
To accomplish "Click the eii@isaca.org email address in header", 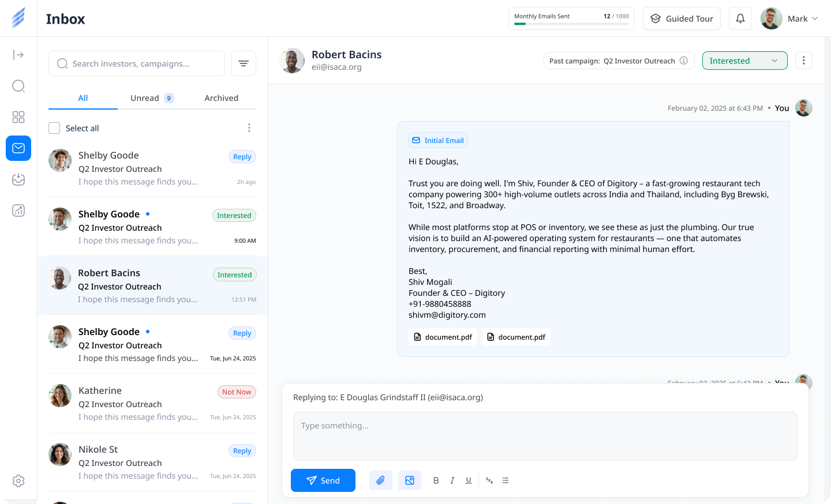I will point(336,67).
